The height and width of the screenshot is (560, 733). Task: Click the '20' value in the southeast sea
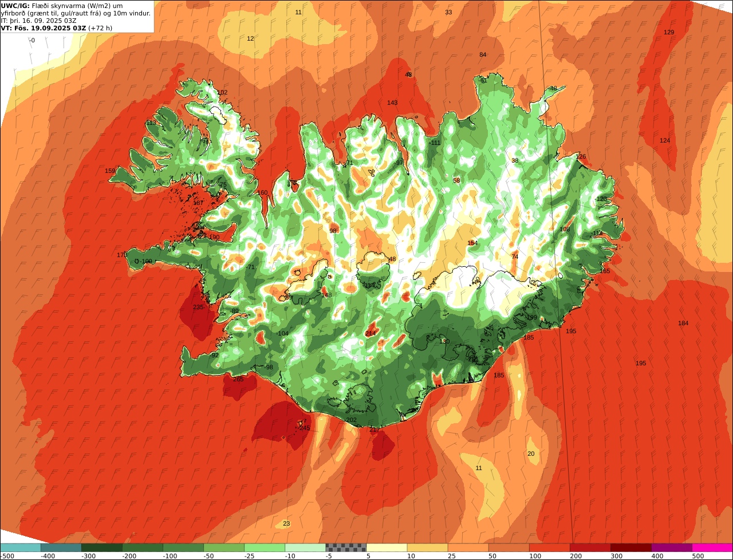[x=531, y=454]
